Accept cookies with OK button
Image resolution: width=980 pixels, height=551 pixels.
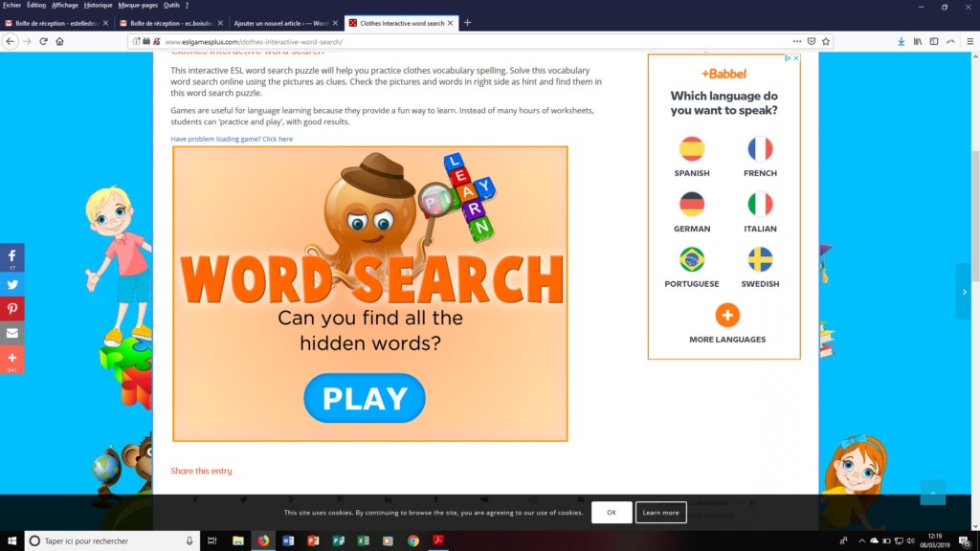tap(612, 513)
